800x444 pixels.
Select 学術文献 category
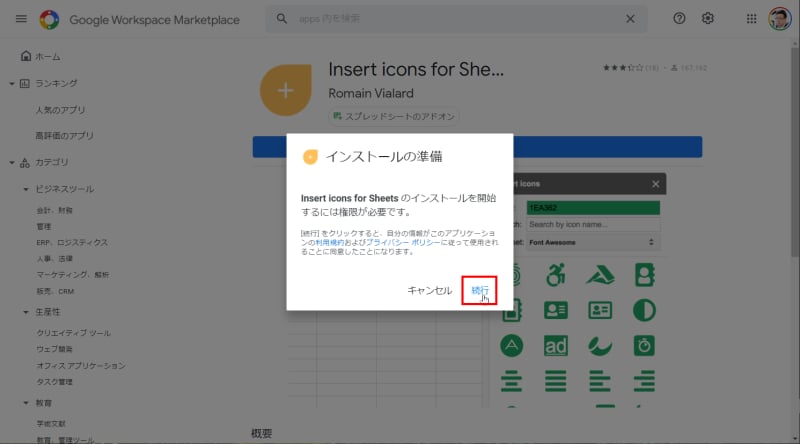[x=51, y=424]
